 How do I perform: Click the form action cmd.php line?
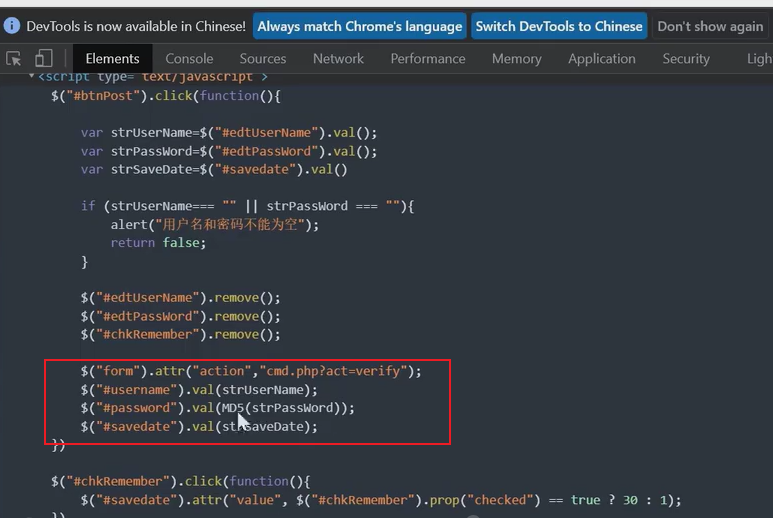(x=251, y=371)
